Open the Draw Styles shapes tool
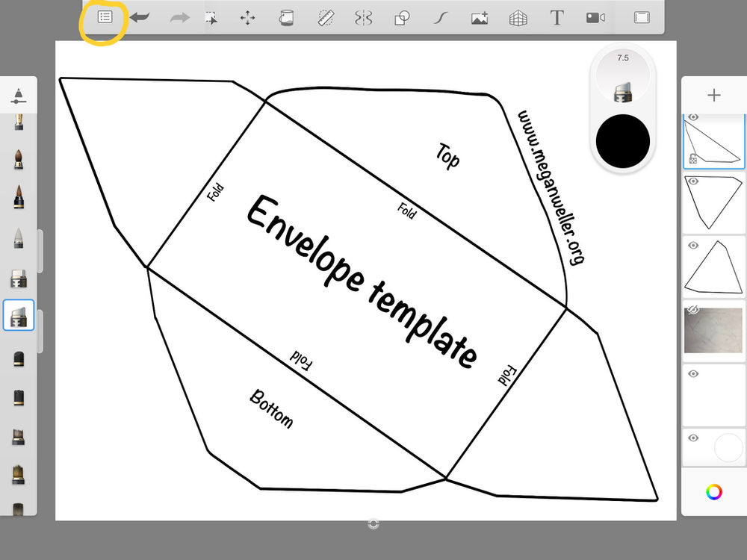 (x=402, y=18)
